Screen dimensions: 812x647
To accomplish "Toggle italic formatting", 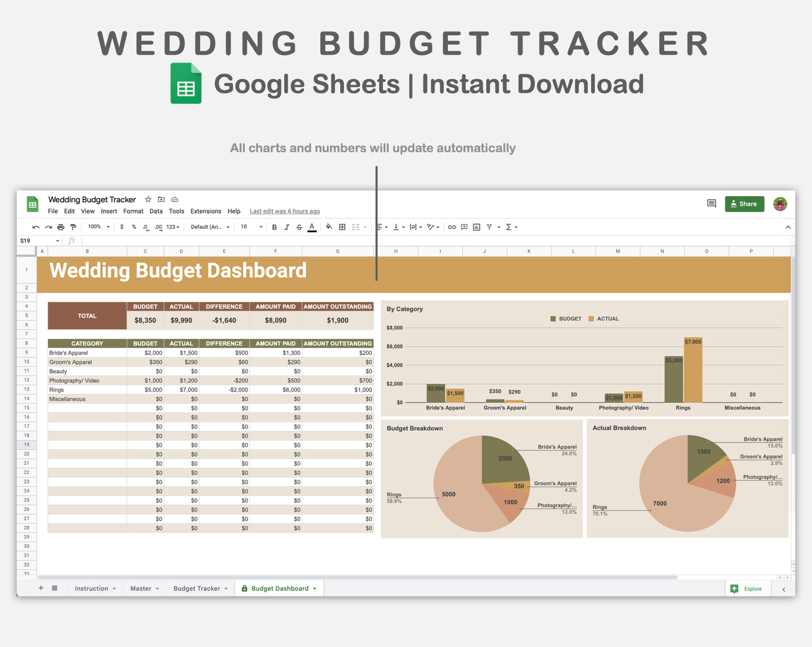I will point(287,227).
